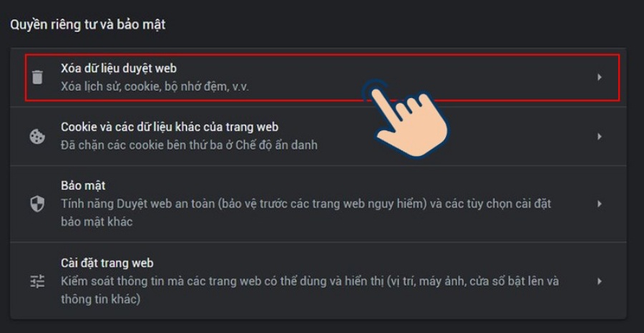This screenshot has width=644, height=333.
Task: Click Đã chặn các cookie bên thứ ba text
Action: pos(189,145)
